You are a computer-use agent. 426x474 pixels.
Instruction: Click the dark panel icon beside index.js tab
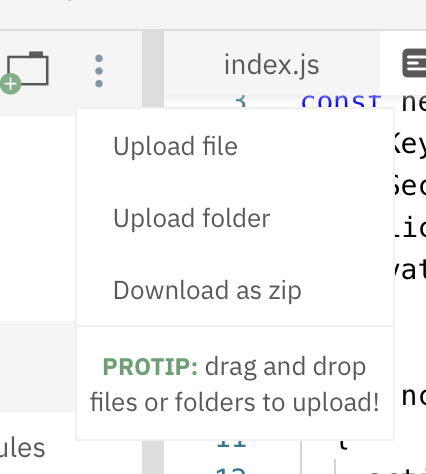point(414,63)
